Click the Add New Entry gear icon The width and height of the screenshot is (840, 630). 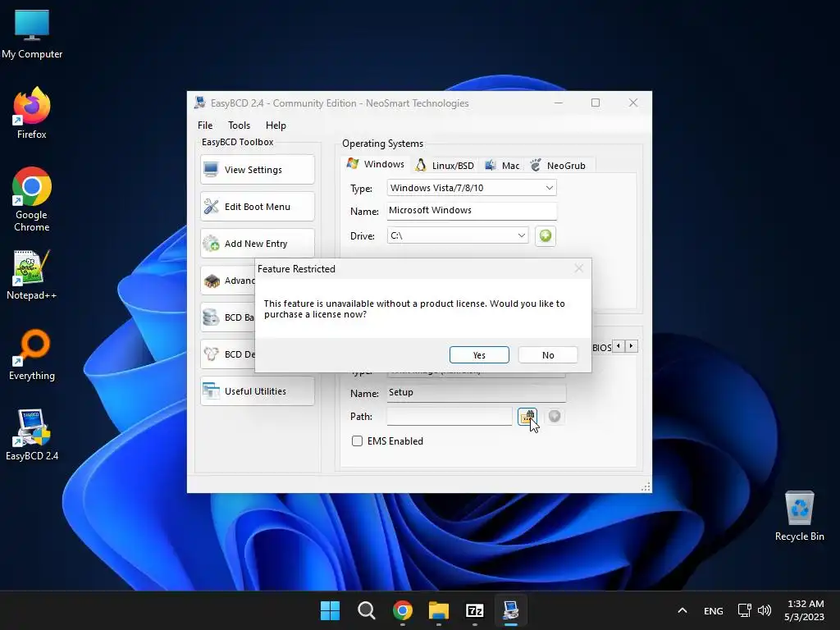[211, 243]
